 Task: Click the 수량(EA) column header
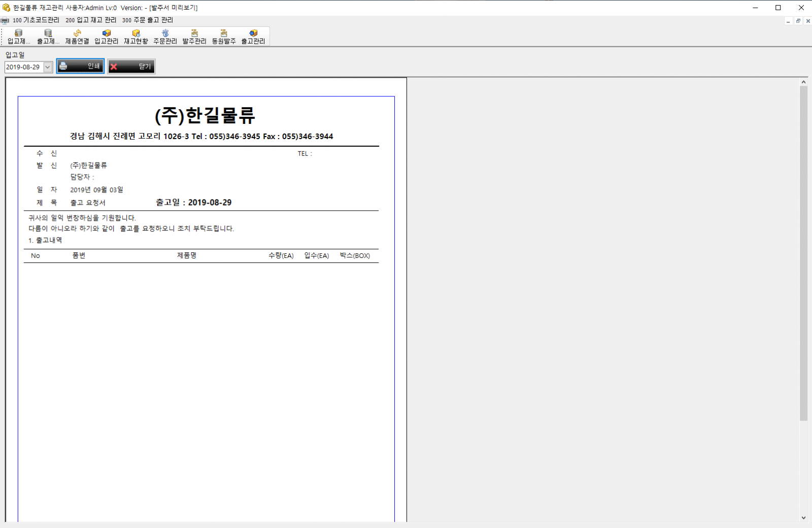click(x=281, y=255)
